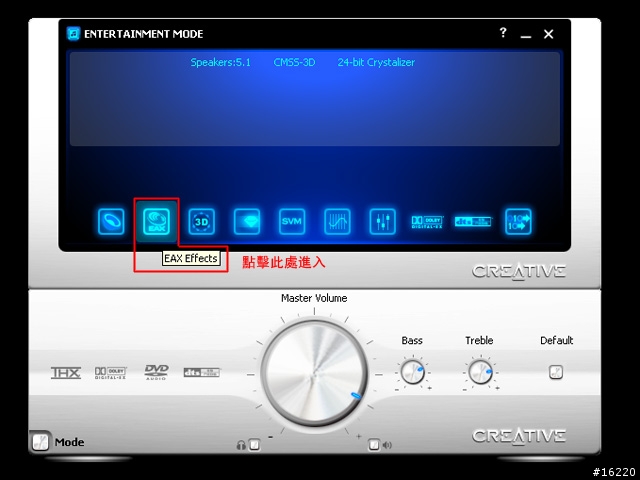The height and width of the screenshot is (480, 640).
Task: Close the Entertainment Mode window
Action: [x=549, y=34]
